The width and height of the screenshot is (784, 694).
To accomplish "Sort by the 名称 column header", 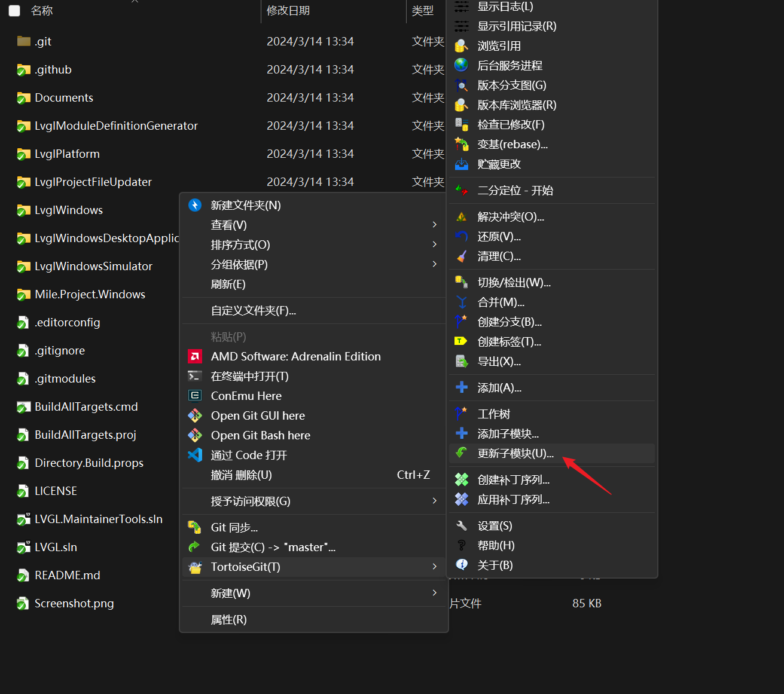I will (42, 11).
